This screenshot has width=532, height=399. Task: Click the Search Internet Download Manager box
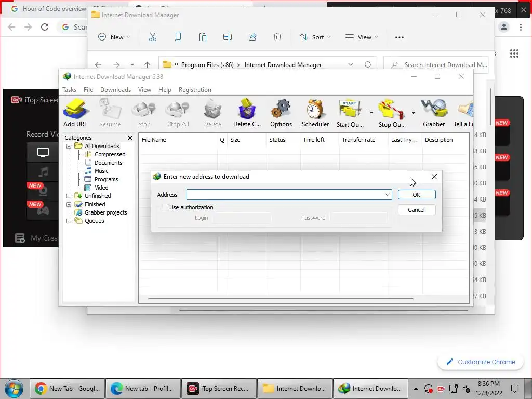pyautogui.click(x=436, y=64)
